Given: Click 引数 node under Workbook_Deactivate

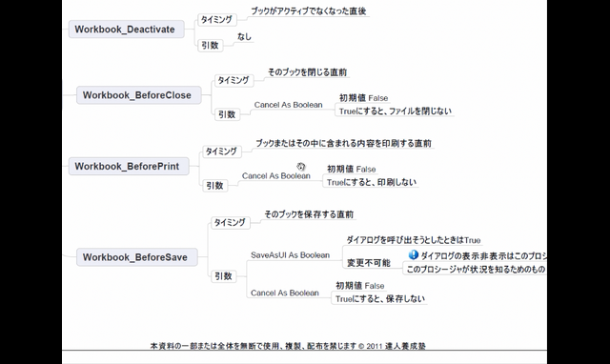Looking at the screenshot, I should tap(211, 46).
